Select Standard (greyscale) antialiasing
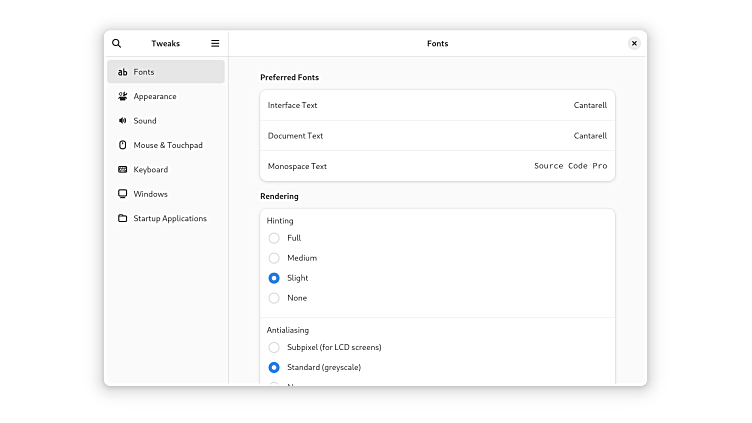The width and height of the screenshot is (752, 423). pos(274,367)
